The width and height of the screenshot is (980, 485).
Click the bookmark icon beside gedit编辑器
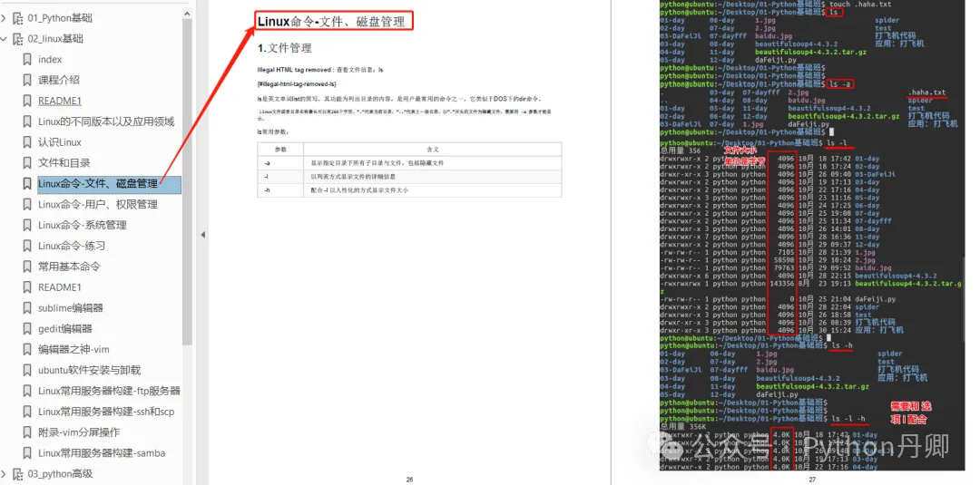point(27,328)
